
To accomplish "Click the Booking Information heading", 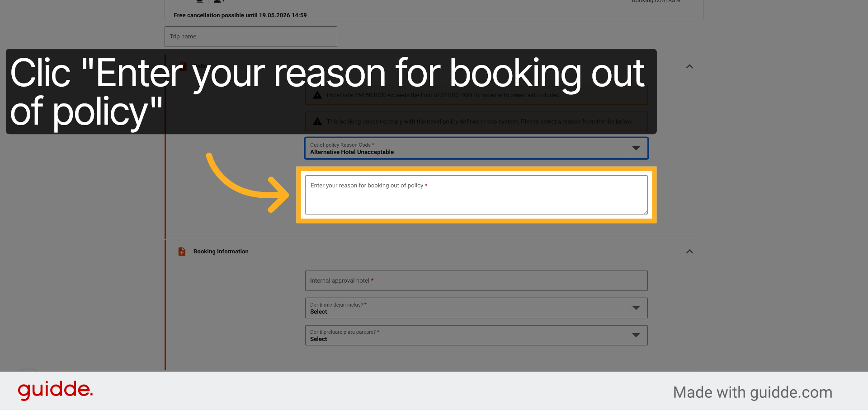I will pyautogui.click(x=221, y=252).
